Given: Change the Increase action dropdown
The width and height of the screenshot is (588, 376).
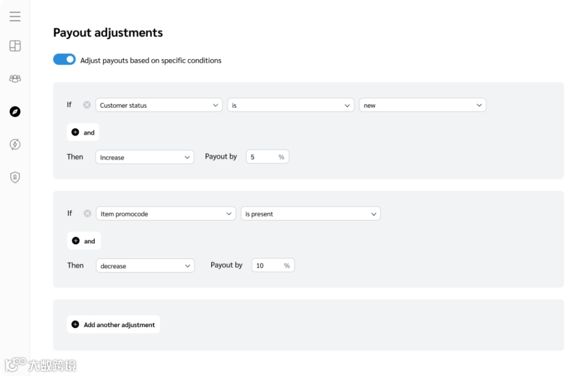Looking at the screenshot, I should coord(145,157).
